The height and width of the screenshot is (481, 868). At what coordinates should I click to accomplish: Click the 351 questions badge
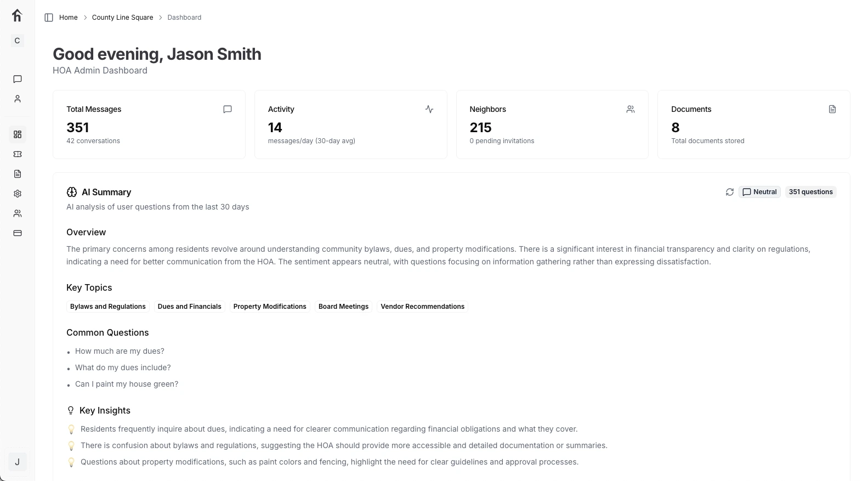pyautogui.click(x=810, y=192)
